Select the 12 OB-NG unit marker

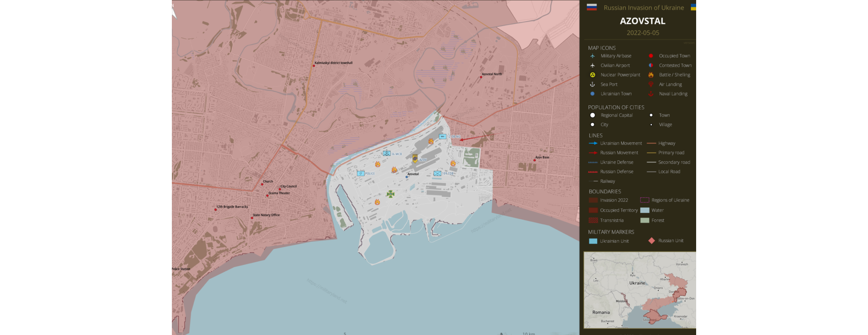[442, 137]
